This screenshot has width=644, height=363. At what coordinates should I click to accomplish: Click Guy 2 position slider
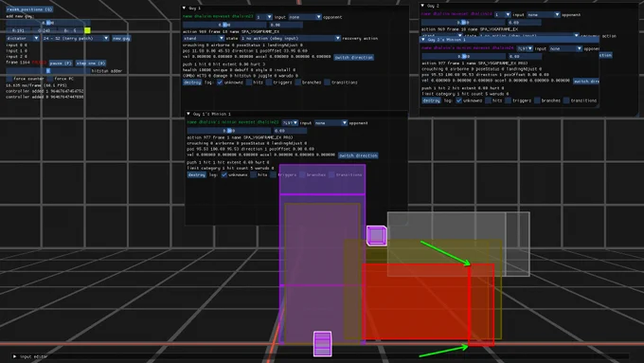tap(463, 23)
